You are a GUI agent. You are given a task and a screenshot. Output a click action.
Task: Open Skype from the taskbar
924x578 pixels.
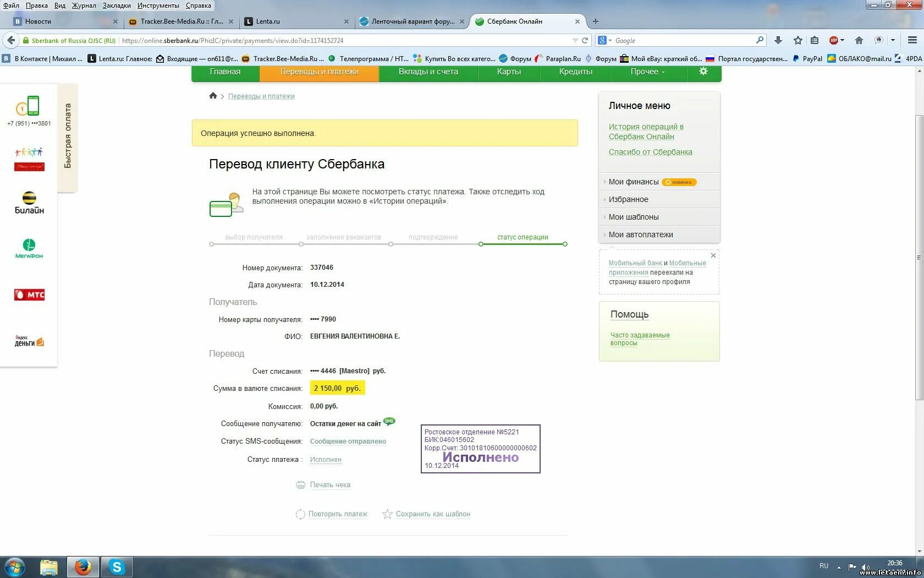117,567
